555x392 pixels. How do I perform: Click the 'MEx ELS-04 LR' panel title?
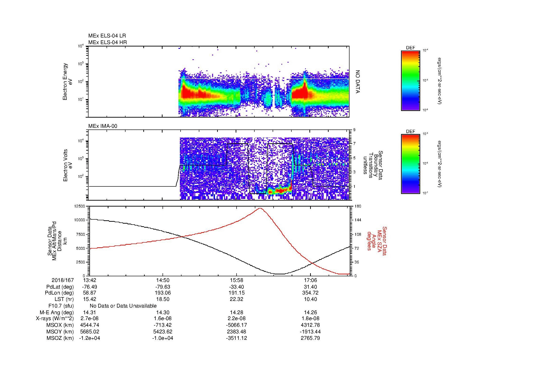pos(107,36)
